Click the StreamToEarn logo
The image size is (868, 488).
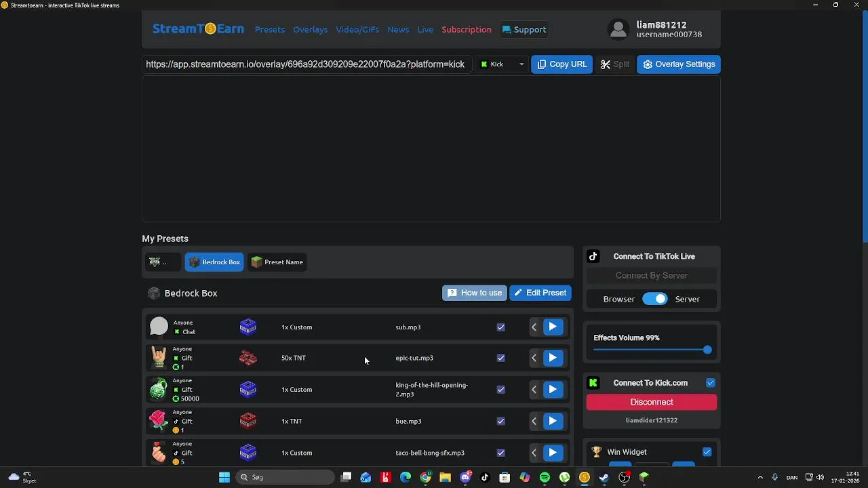pos(197,29)
